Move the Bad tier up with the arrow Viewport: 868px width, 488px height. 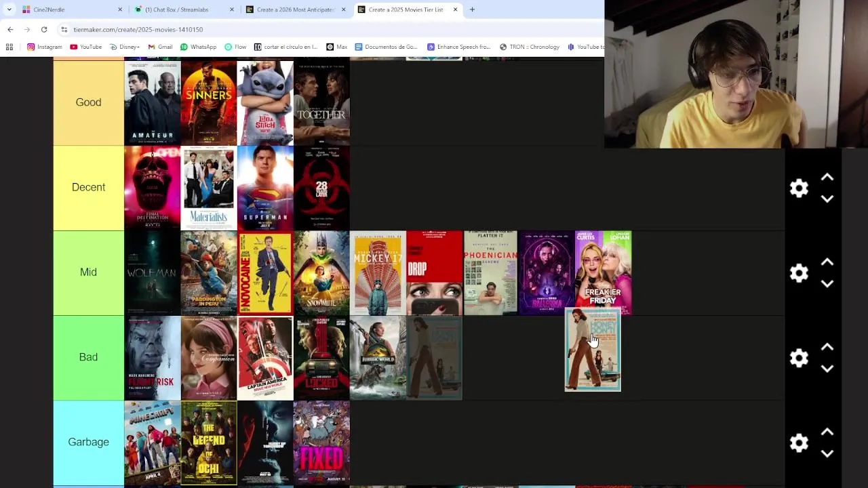pyautogui.click(x=827, y=347)
